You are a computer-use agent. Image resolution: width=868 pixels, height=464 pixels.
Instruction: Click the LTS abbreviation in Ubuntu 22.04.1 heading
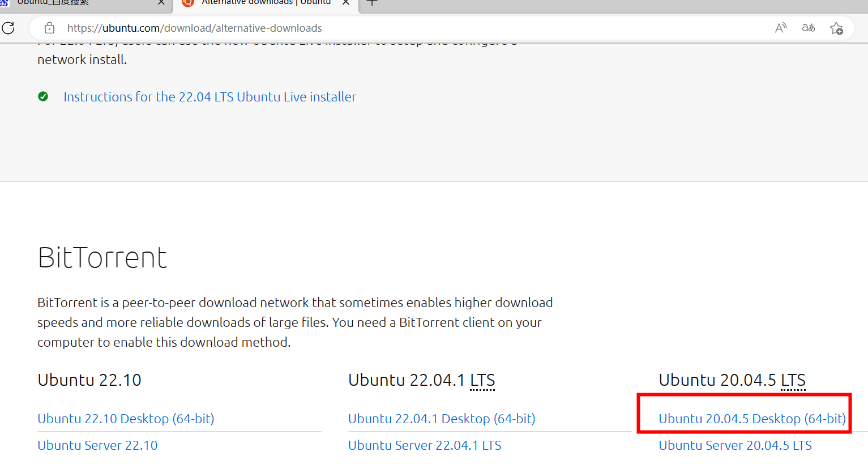coord(482,380)
